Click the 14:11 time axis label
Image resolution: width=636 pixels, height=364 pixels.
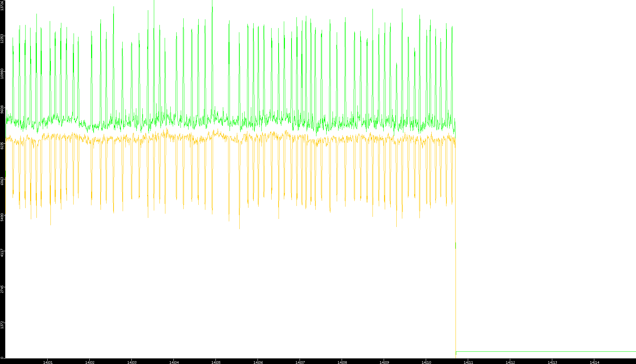point(468,362)
